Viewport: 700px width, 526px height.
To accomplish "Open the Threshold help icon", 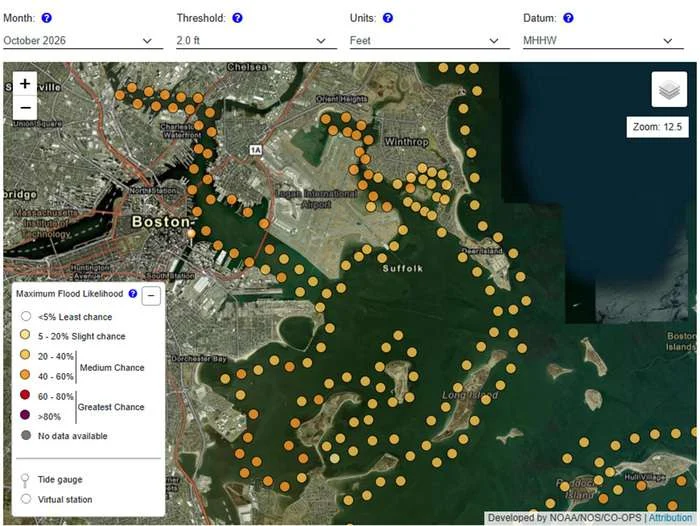I will [238, 18].
